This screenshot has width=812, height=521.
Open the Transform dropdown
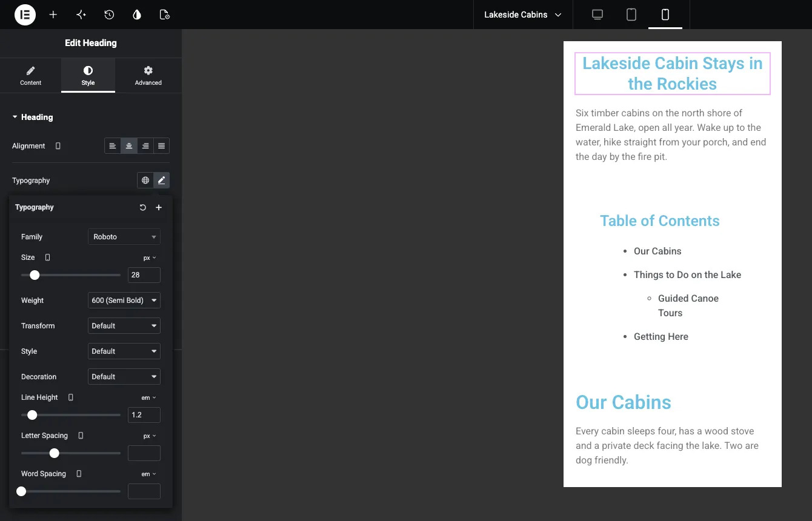(124, 326)
